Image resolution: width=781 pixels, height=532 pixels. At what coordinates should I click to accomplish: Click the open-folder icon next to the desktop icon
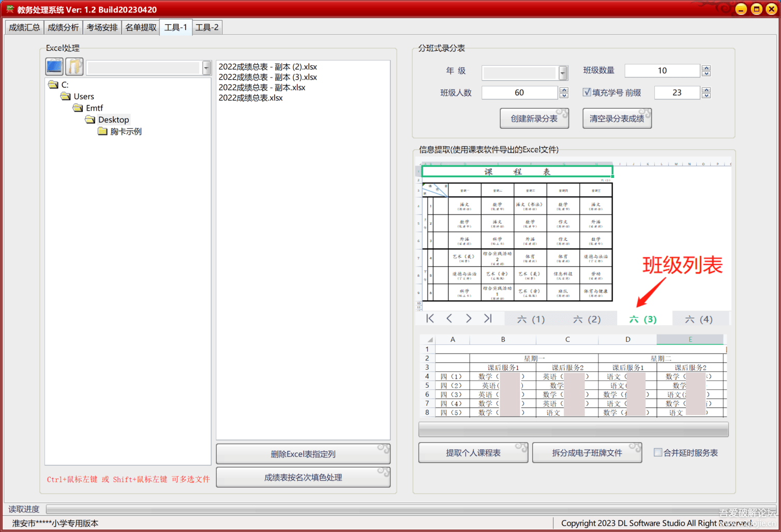coord(74,66)
